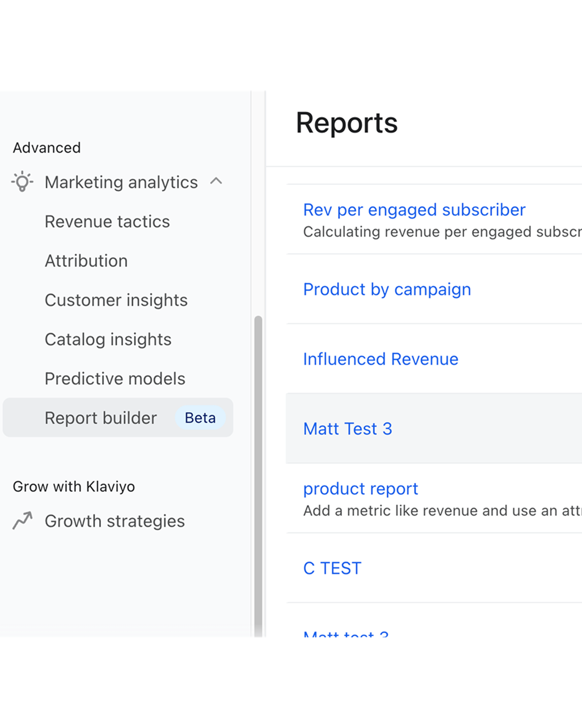The image size is (582, 728).
Task: Open the C TEST report
Action: pyautogui.click(x=332, y=568)
